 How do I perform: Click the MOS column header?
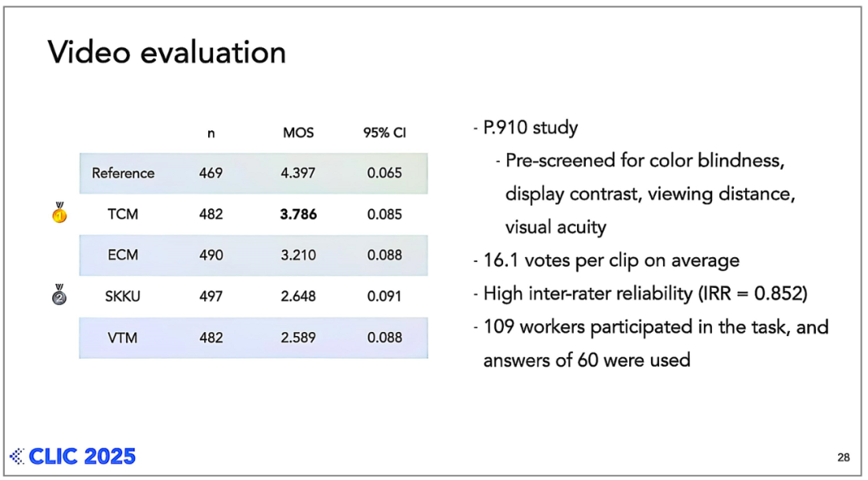coord(297,133)
